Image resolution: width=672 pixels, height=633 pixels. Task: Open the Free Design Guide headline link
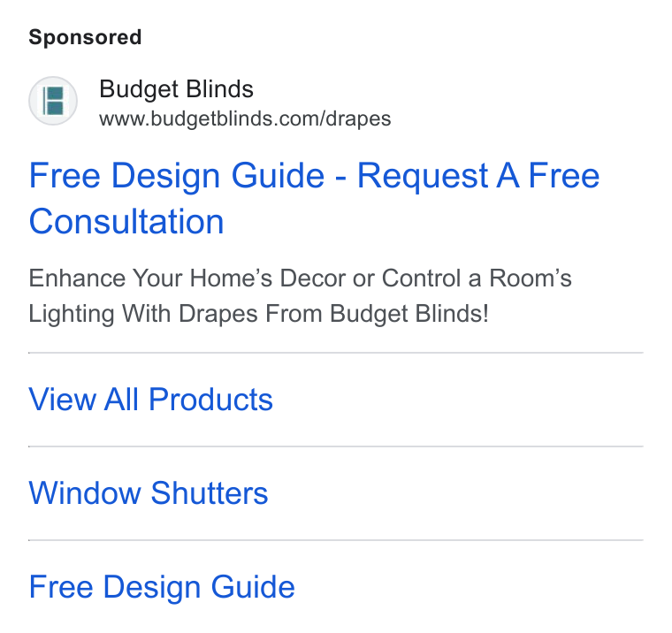tap(314, 198)
